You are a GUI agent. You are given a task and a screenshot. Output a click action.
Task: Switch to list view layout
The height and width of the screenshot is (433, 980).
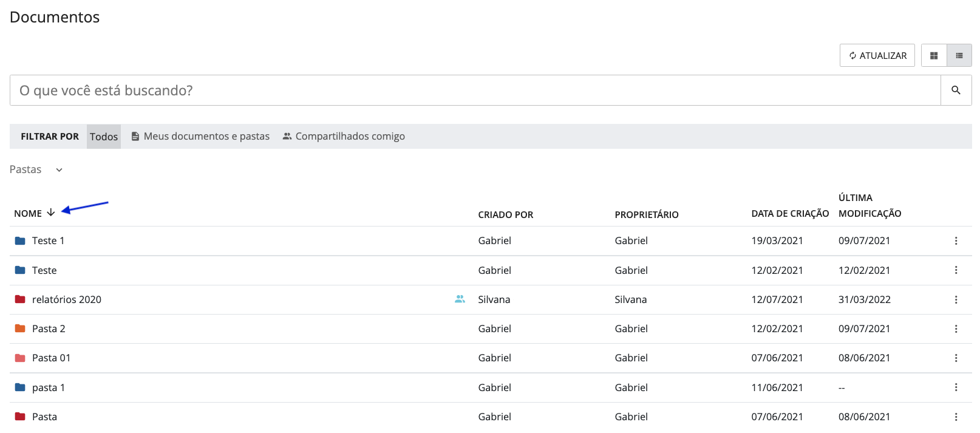click(x=959, y=56)
